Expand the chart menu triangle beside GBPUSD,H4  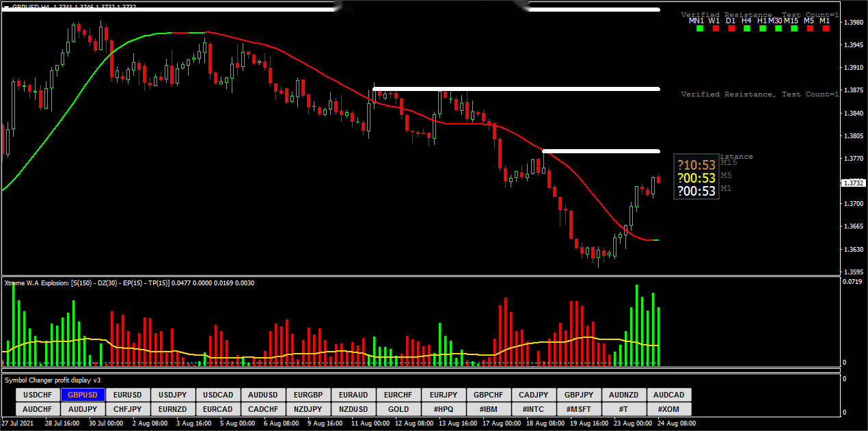point(6,6)
